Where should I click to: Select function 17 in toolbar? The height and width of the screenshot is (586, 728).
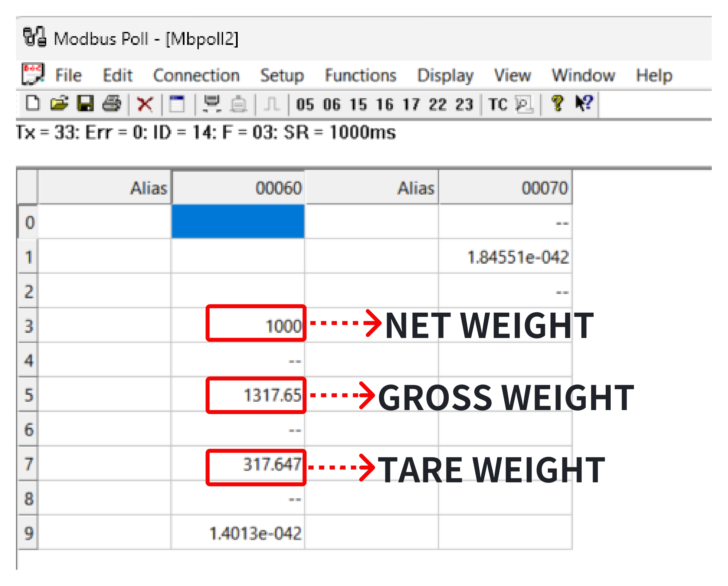coord(411,104)
